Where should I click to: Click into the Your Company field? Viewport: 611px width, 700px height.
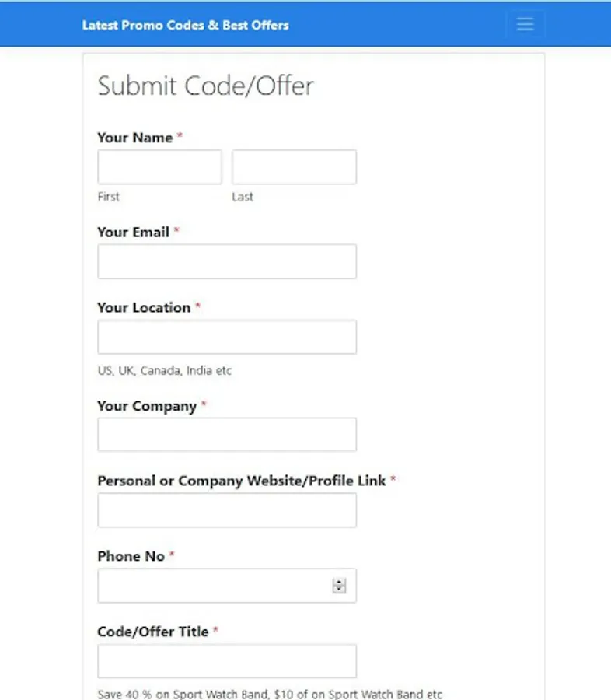(x=227, y=434)
